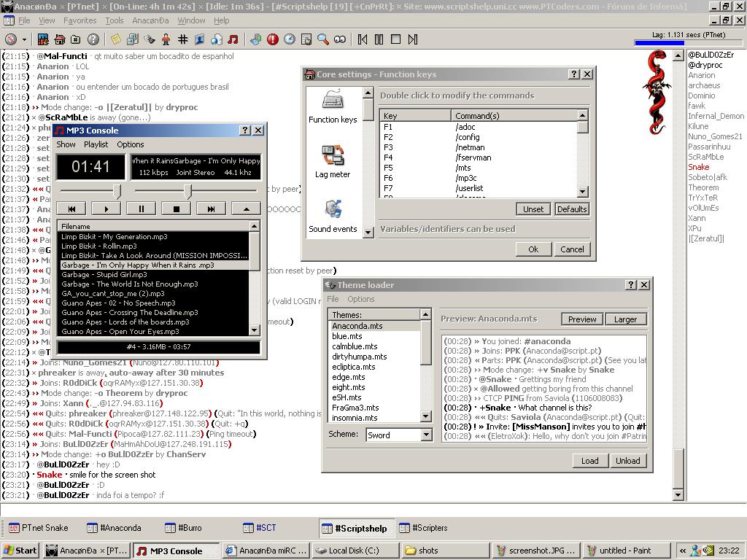Click the red music note toolbar icon
The image size is (747, 560).
[x=233, y=39]
